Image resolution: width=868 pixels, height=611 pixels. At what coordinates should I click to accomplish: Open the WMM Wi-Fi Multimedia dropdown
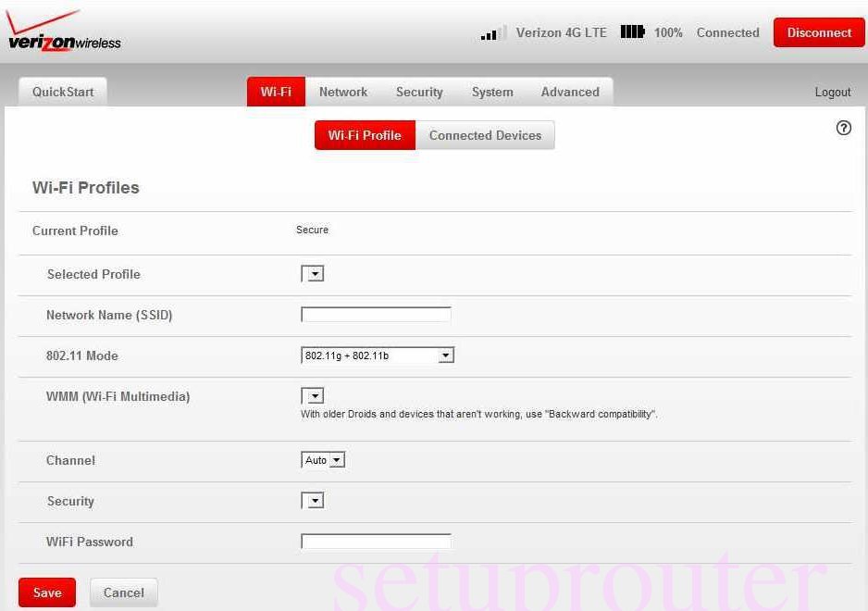click(x=313, y=395)
